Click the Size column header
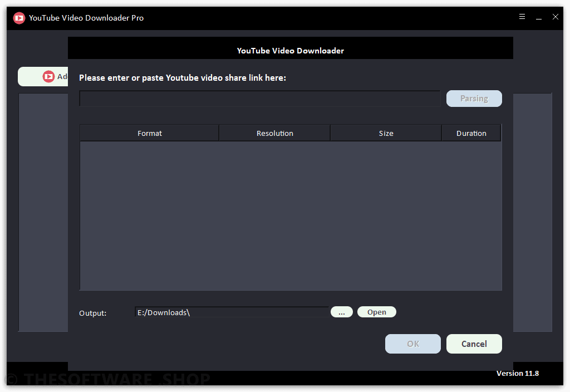 [x=386, y=133]
